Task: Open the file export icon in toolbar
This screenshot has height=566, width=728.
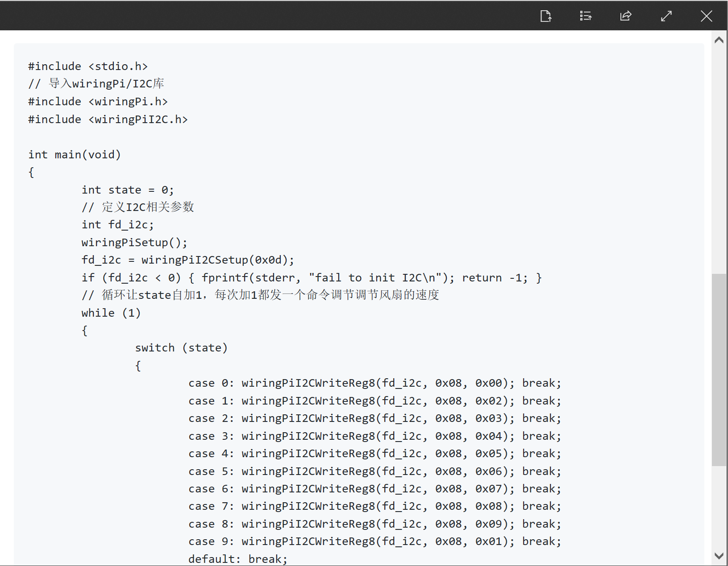Action: click(x=545, y=16)
